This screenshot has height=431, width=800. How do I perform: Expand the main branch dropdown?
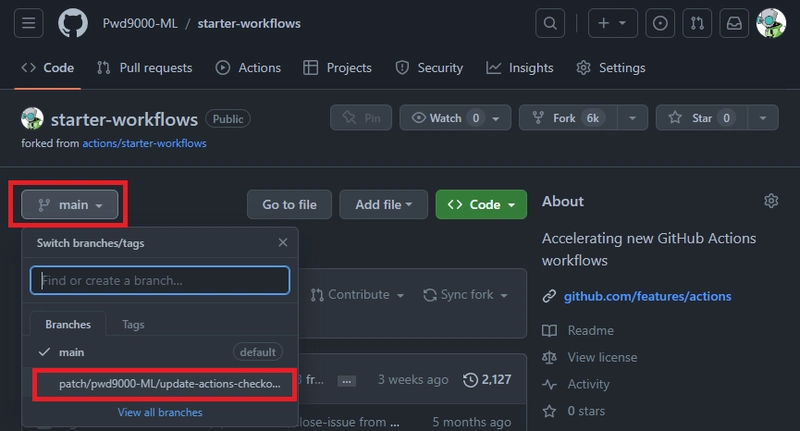(70, 205)
